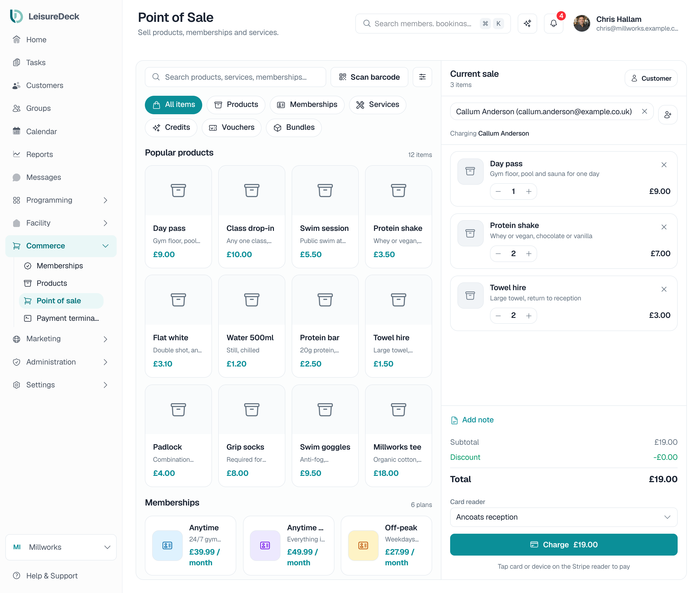Expand the Facility menu
The height and width of the screenshot is (593, 700).
pyautogui.click(x=61, y=223)
